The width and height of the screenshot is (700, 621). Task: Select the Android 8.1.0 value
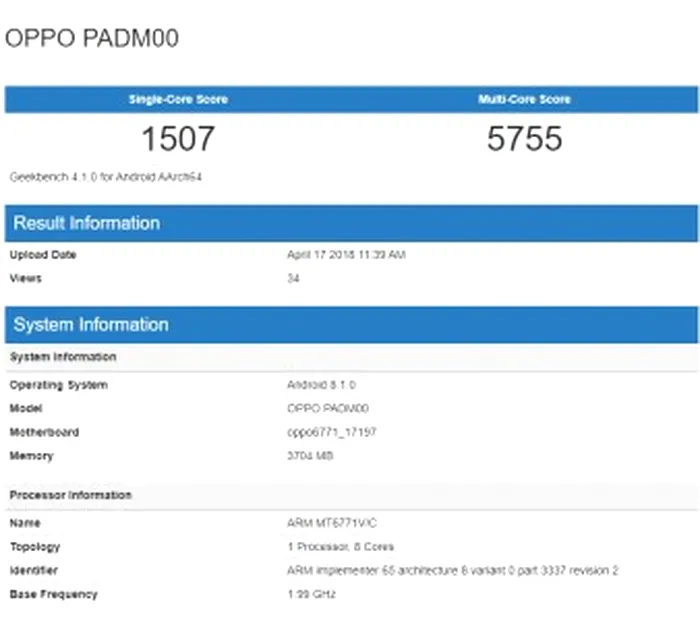pos(321,385)
